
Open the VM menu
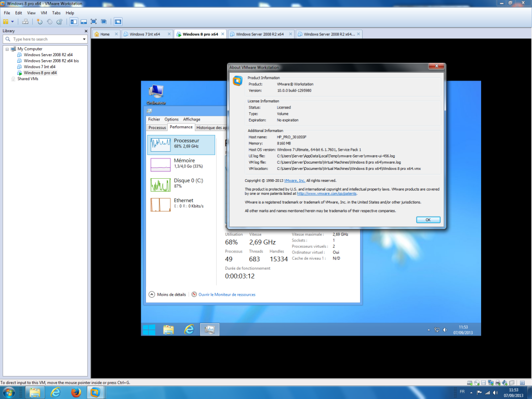click(44, 13)
